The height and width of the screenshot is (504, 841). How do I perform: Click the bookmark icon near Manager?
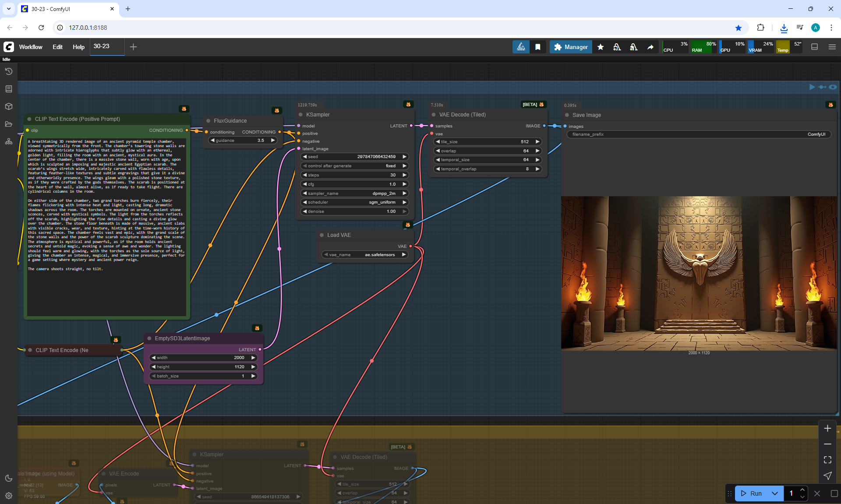coord(538,47)
